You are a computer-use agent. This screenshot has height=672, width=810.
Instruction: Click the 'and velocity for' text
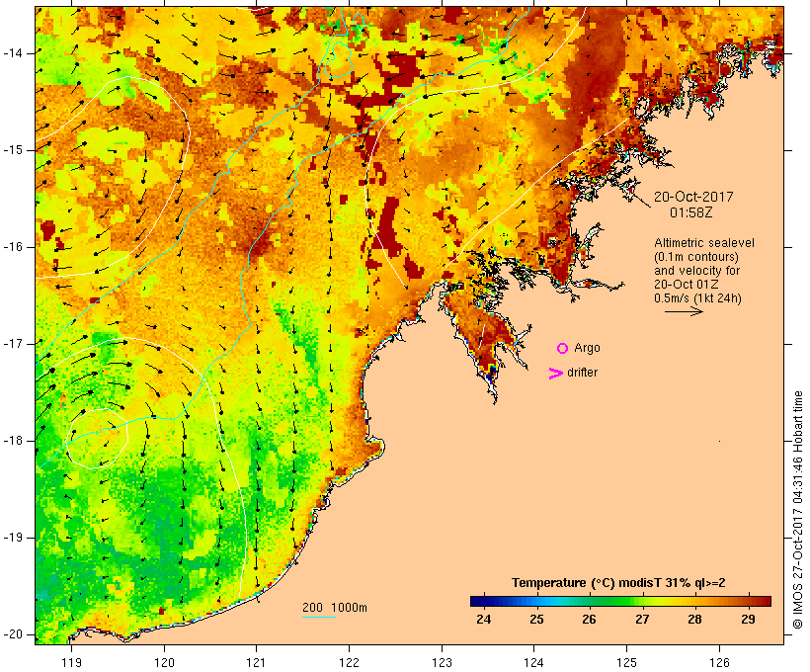pos(696,271)
